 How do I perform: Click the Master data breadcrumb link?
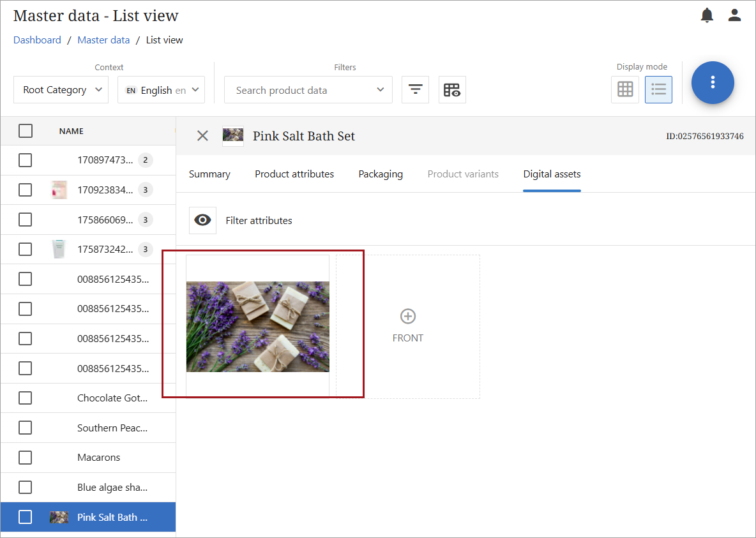103,40
